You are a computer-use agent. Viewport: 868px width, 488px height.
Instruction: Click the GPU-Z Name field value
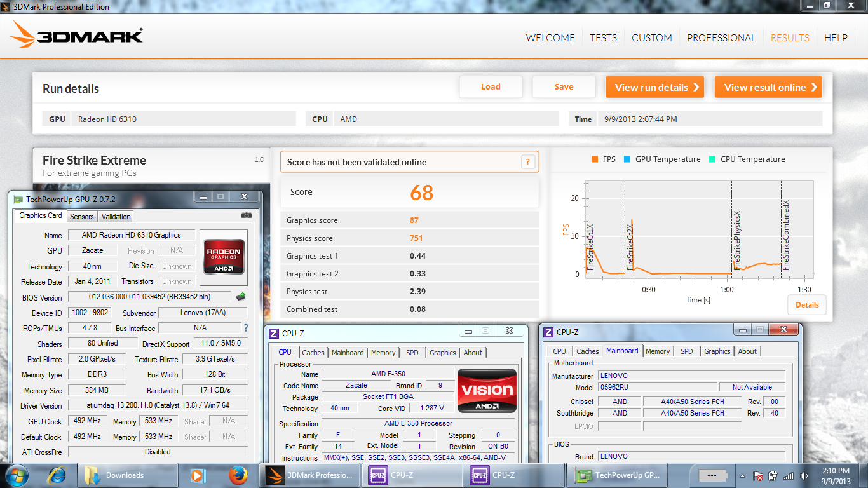pyautogui.click(x=132, y=235)
